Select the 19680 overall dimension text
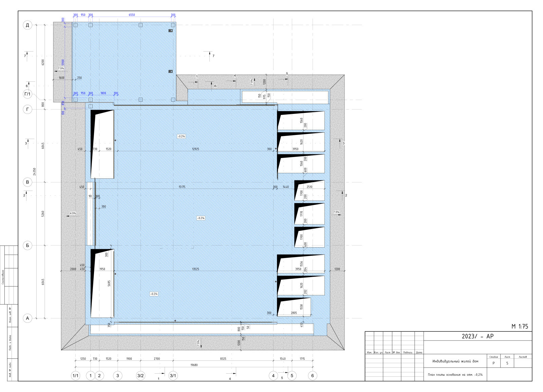Viewport: 543px width, 392px height. click(194, 365)
